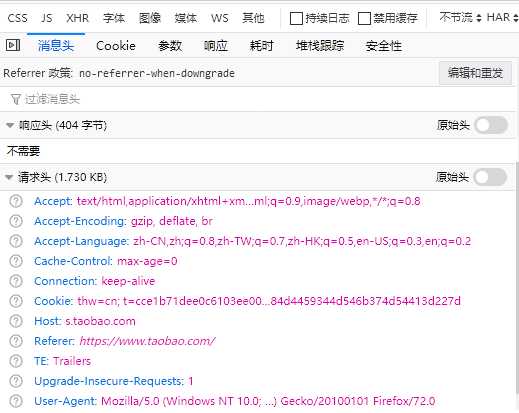The image size is (519, 413).
Task: Select the User-Agent value Mozilla/5.0
Action: (x=268, y=401)
